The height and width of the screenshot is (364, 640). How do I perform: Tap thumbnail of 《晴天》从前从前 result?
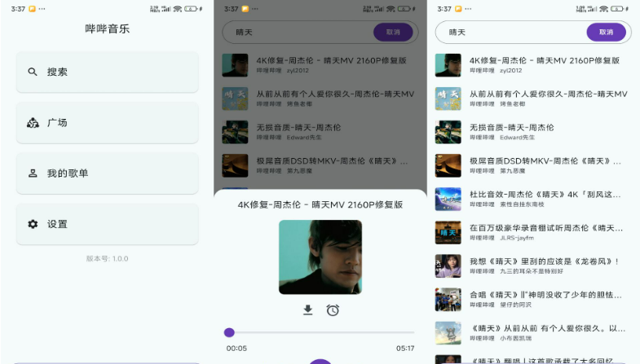coord(448,332)
